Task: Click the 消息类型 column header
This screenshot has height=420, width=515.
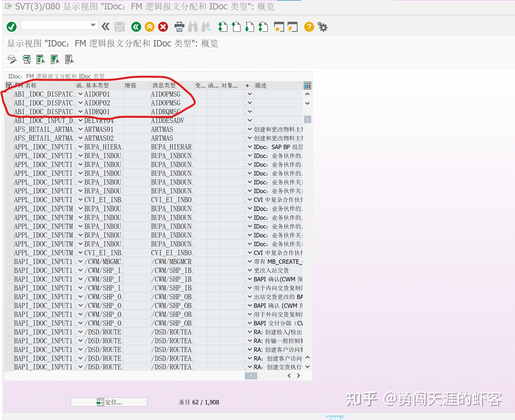Action: (x=172, y=85)
